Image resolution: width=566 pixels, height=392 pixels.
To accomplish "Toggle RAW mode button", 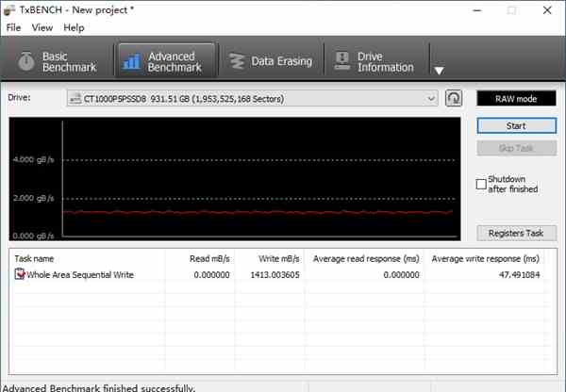I will coord(515,98).
